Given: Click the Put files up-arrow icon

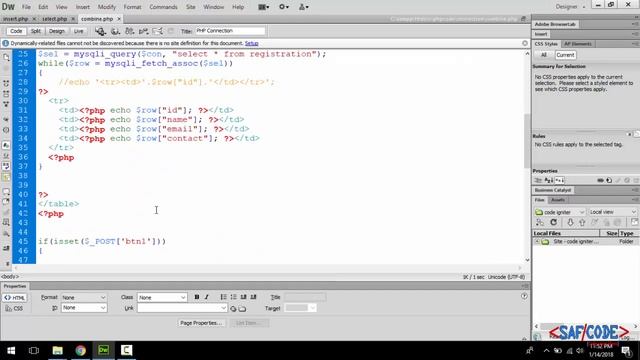Looking at the screenshot, I should pyautogui.click(x=582, y=222).
